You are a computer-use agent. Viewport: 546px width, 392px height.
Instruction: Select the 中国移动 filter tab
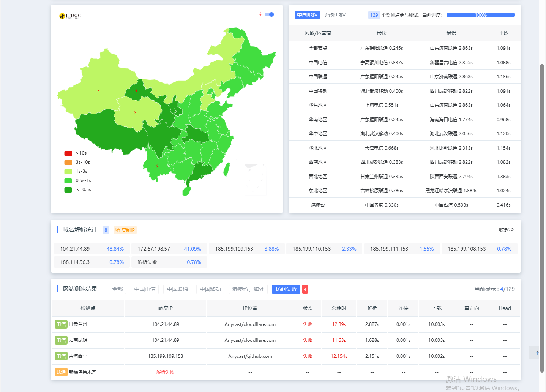tap(210, 289)
